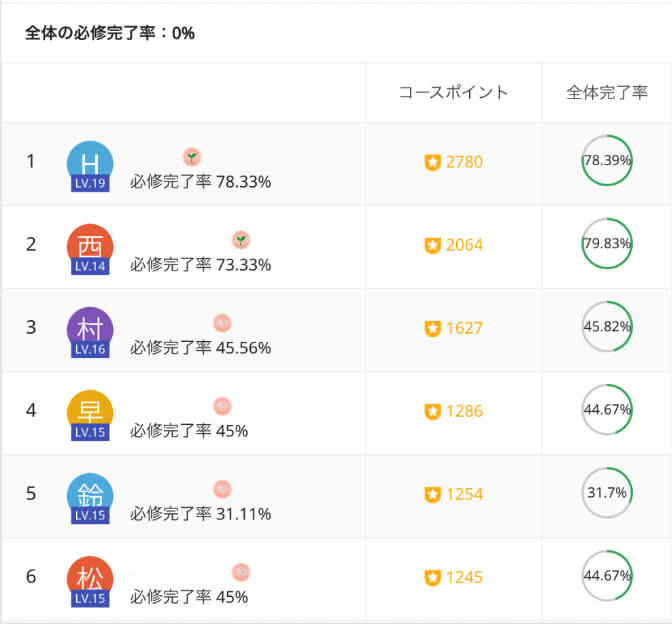Click 必修完了率 45% in rank 6 row
Image resolution: width=672 pixels, height=624 pixels.
189,597
